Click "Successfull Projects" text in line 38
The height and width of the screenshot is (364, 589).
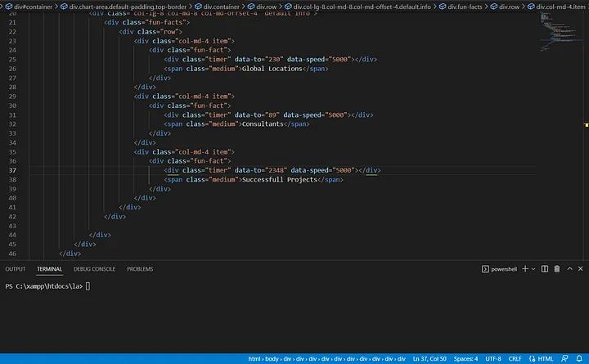(280, 180)
